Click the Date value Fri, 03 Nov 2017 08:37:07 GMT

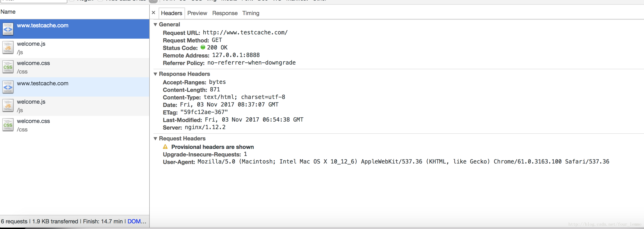coord(229,105)
